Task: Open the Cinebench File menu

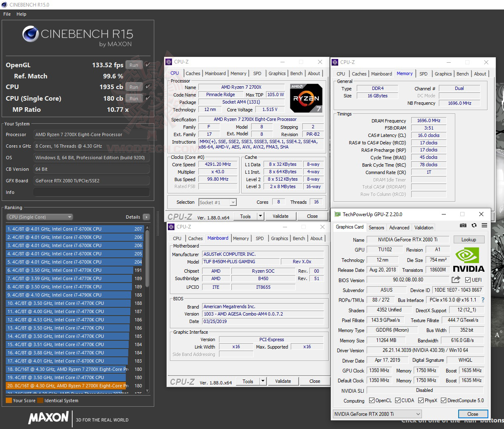Action: (7, 14)
